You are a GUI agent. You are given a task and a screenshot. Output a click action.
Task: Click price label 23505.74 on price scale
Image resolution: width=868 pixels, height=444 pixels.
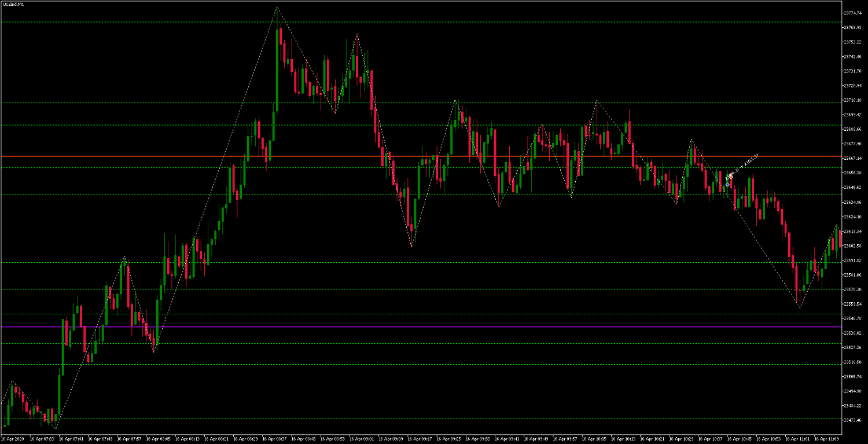point(853,376)
